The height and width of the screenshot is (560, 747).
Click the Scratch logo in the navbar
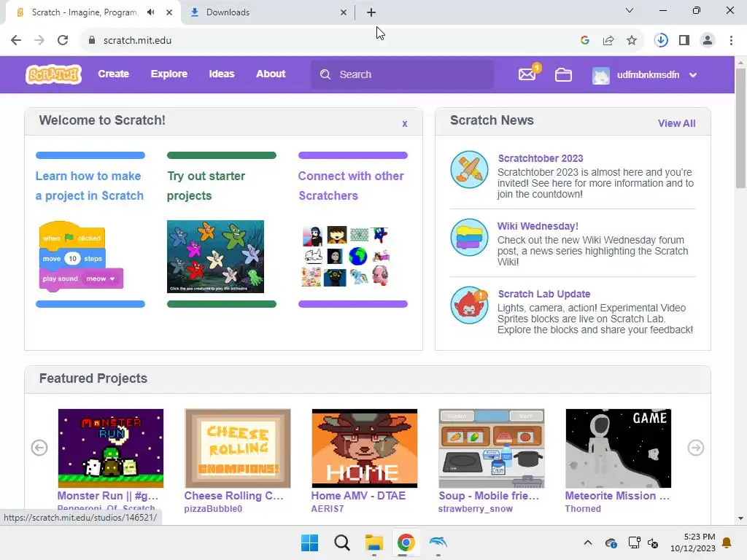pyautogui.click(x=53, y=75)
